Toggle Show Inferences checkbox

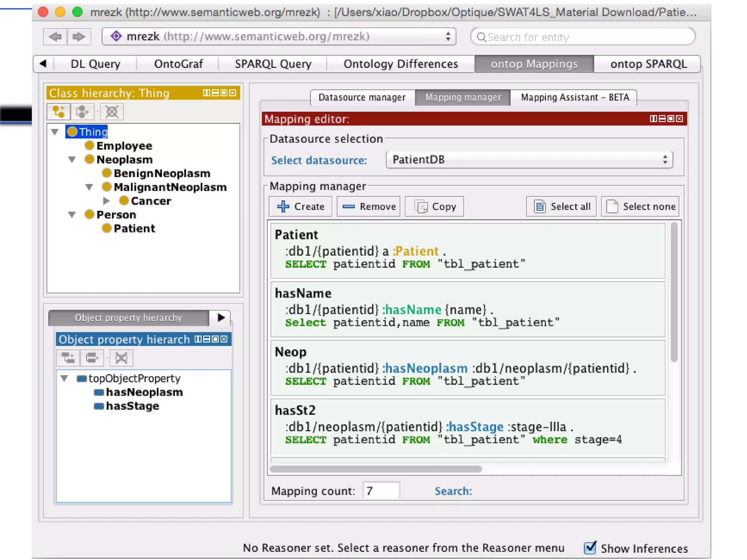click(590, 548)
